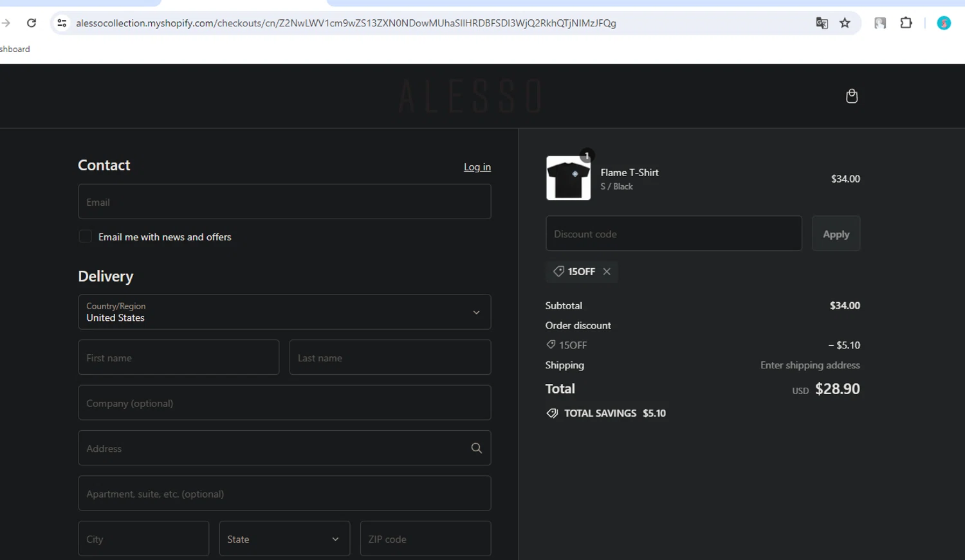Image resolution: width=965 pixels, height=560 pixels.
Task: Click the Subtotal $34.00 value
Action: (x=845, y=305)
